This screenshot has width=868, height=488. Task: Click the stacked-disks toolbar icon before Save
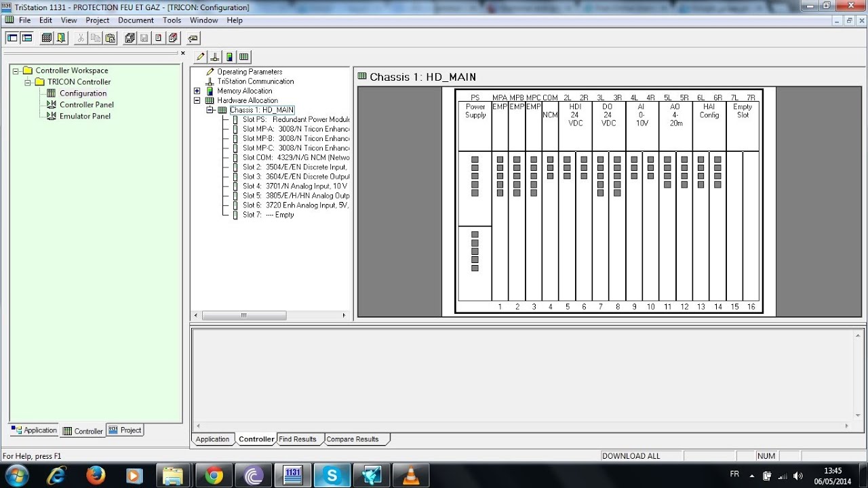130,38
